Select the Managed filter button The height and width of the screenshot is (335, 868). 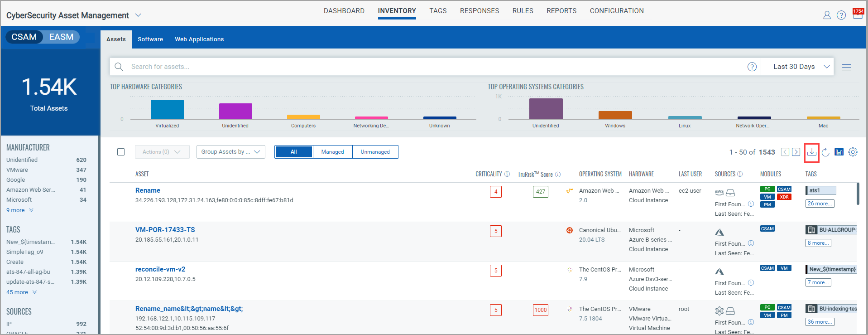[x=332, y=152]
